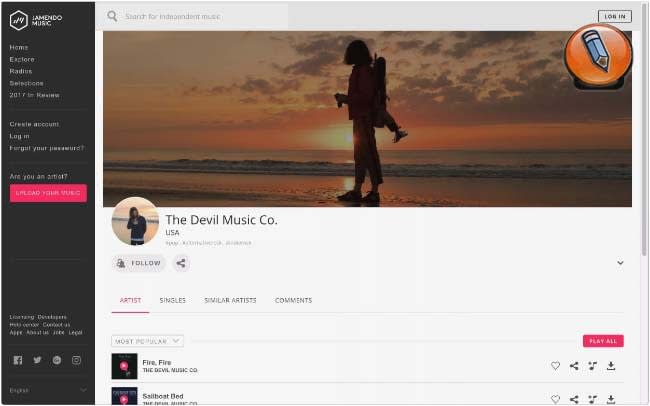This screenshot has height=406, width=650.
Task: Click the sunset beach banner image
Action: 367,119
